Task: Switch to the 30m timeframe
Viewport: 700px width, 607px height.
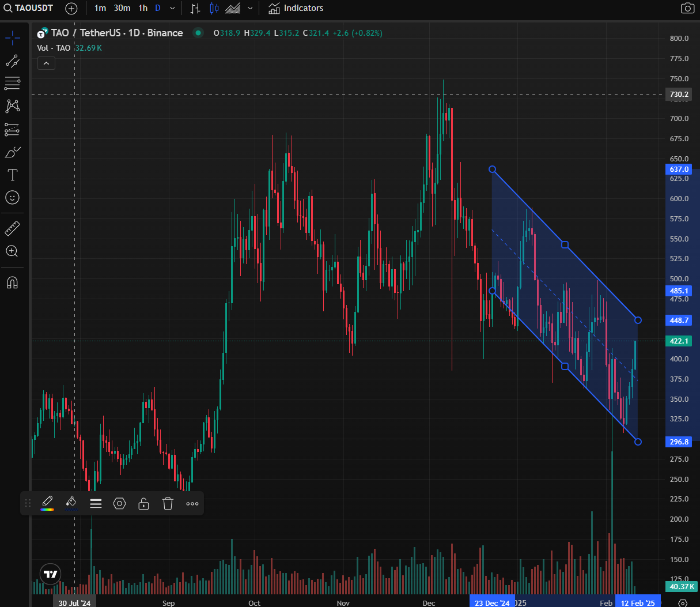Action: point(122,8)
